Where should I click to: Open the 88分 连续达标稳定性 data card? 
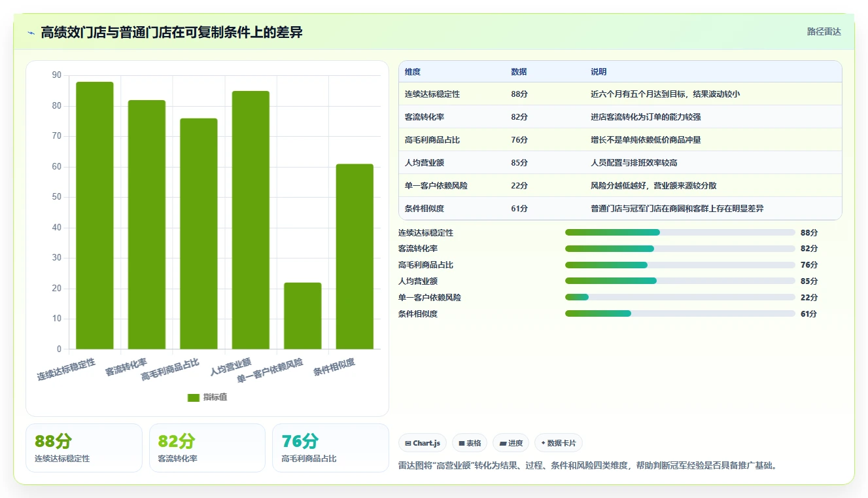84,448
